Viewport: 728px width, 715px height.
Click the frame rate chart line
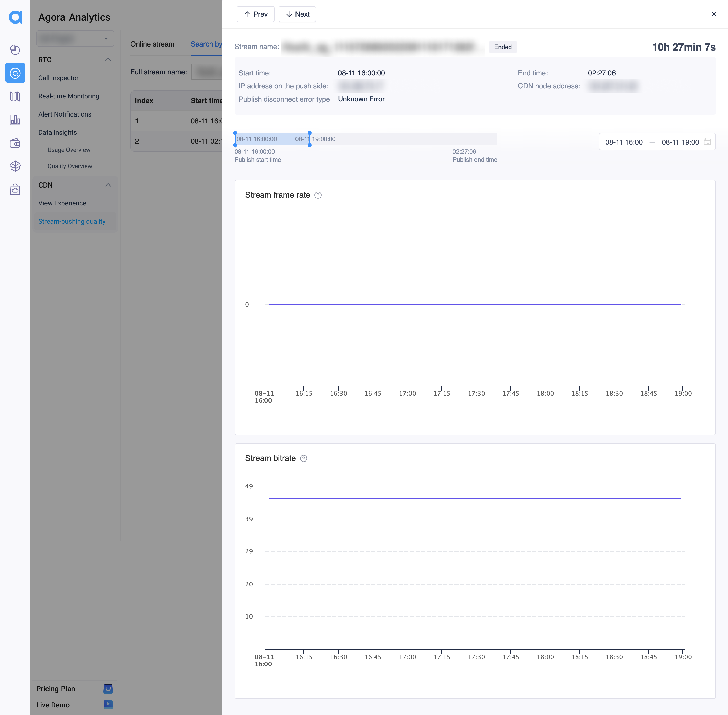pyautogui.click(x=475, y=304)
